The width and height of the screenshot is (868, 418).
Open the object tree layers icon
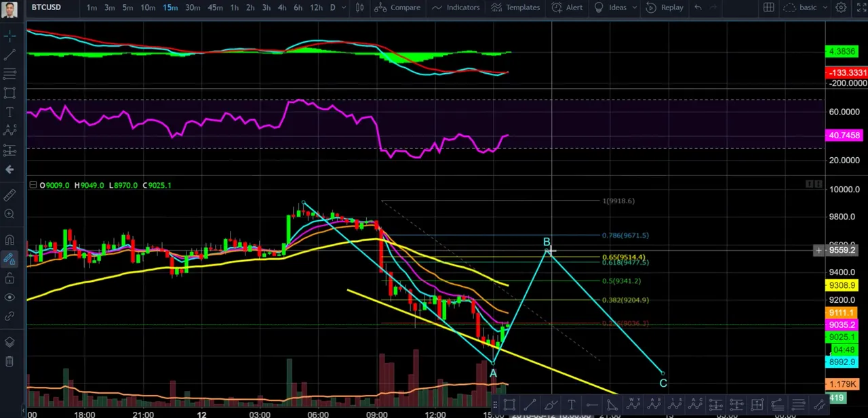tap(9, 342)
